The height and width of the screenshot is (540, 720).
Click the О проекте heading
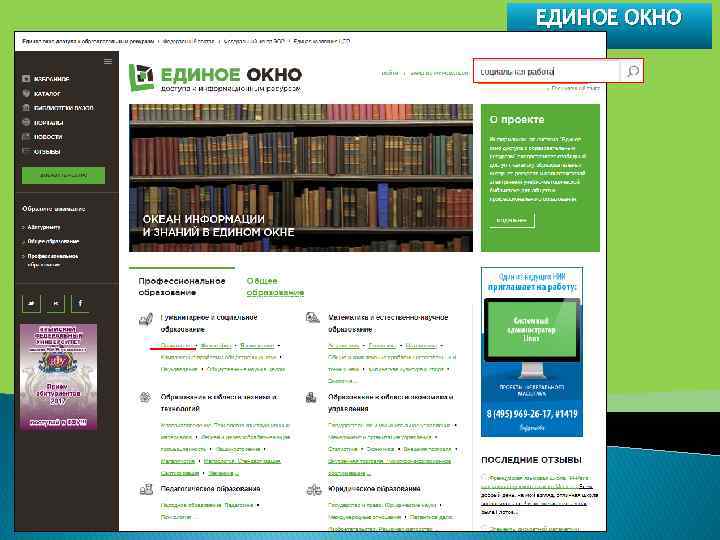click(x=517, y=120)
